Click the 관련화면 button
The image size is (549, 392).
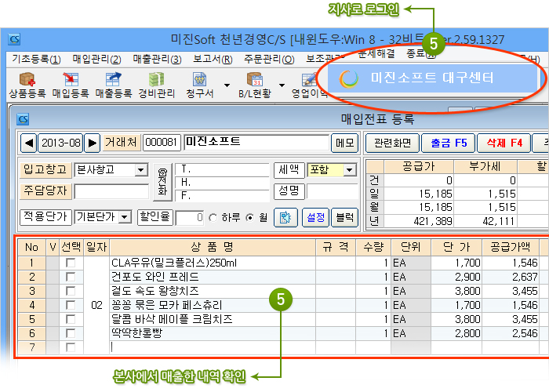[392, 143]
